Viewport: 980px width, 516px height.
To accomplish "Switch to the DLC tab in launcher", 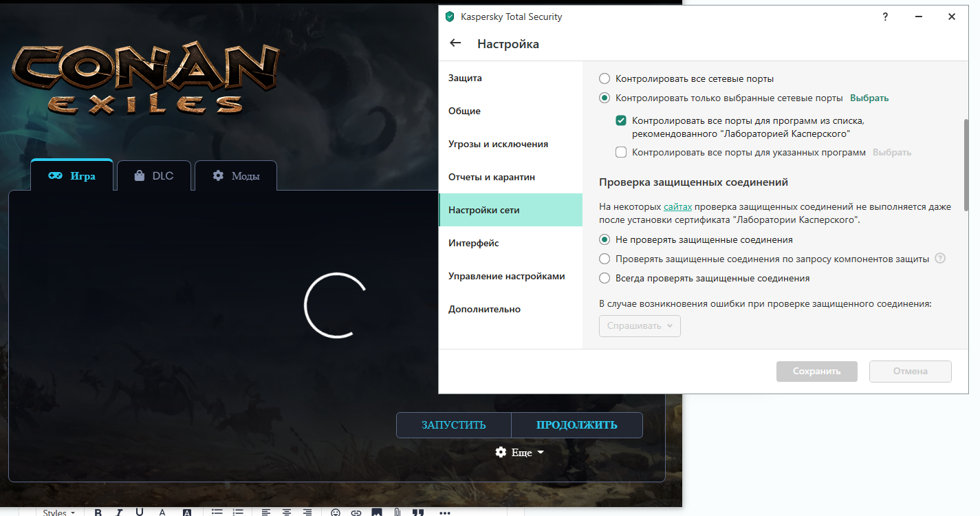I will coord(153,175).
